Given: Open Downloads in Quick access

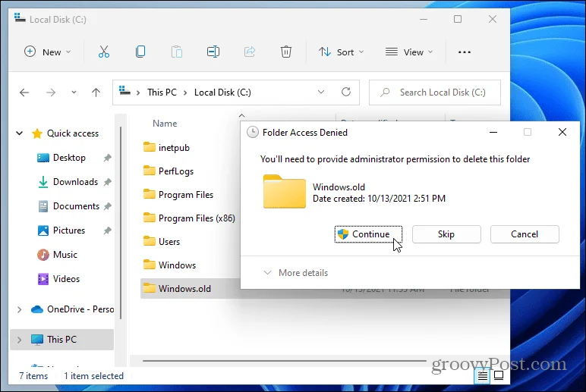Looking at the screenshot, I should pyautogui.click(x=75, y=182).
